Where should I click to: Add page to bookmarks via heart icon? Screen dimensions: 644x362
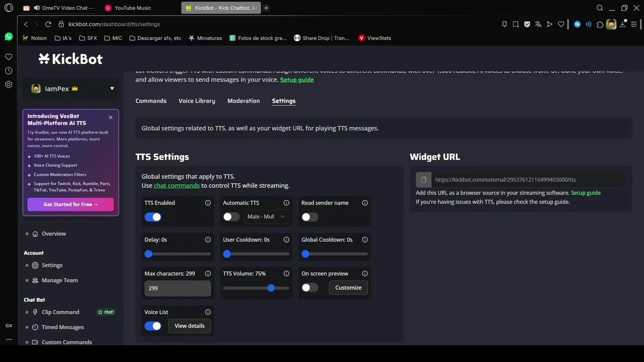(x=561, y=24)
